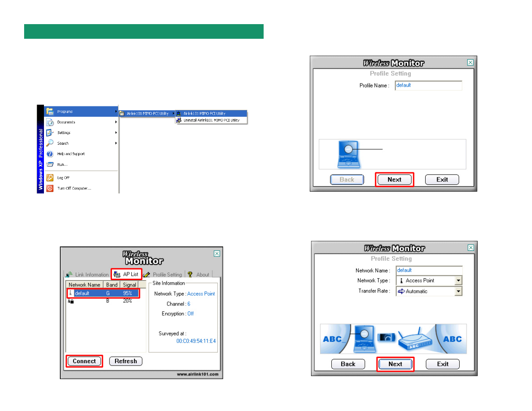The width and height of the screenshot is (532, 411).
Task: Click the Profile Name input field
Action: click(x=429, y=85)
